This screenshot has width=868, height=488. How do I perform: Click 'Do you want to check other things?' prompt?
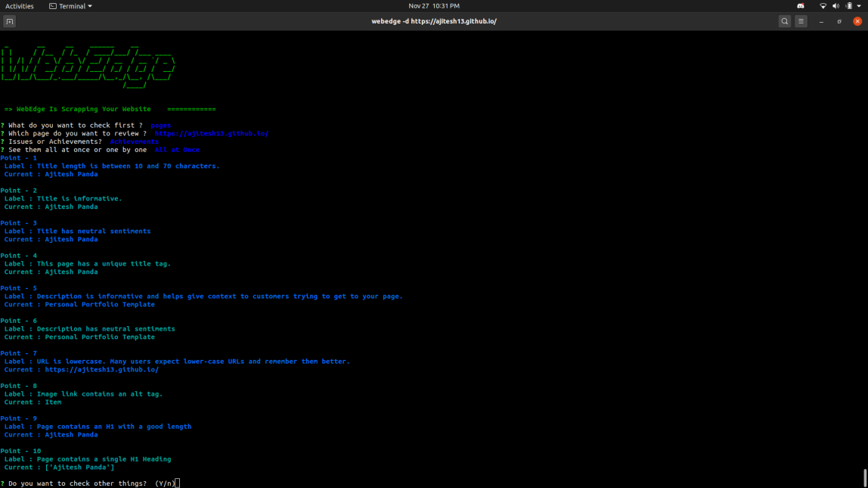pyautogui.click(x=77, y=483)
